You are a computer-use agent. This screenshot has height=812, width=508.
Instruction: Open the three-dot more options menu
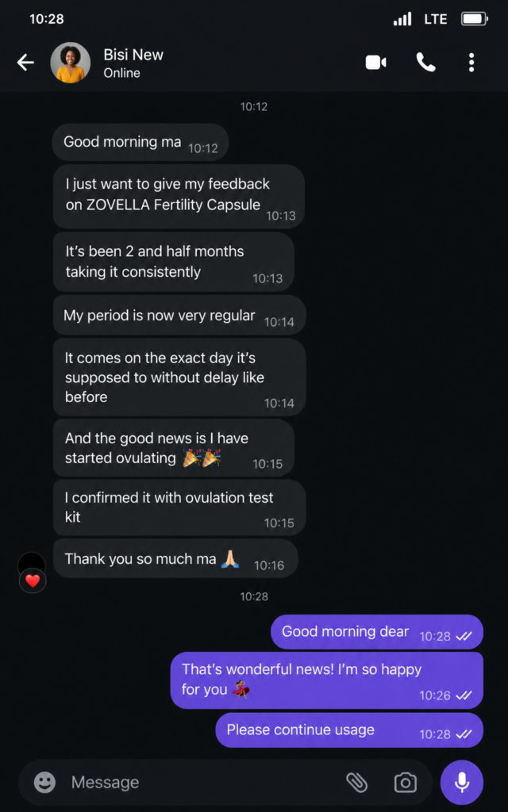tap(471, 63)
